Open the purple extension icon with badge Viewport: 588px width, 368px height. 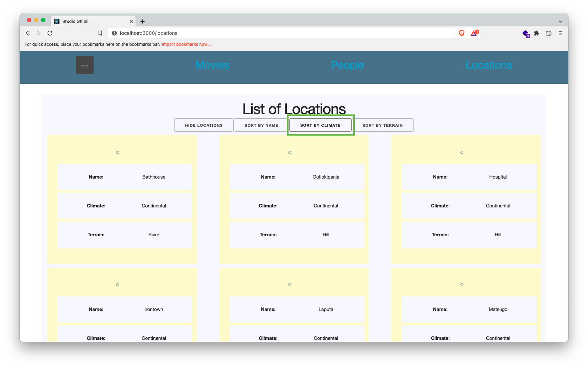[526, 33]
